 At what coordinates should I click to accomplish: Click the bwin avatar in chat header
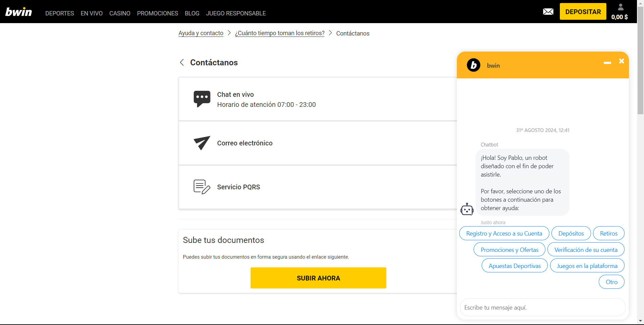coord(474,65)
